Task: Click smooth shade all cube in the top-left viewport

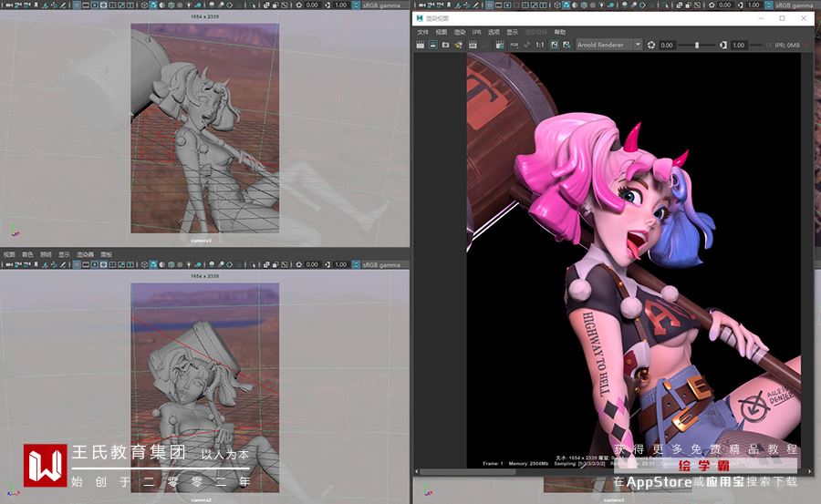Action: [x=153, y=5]
